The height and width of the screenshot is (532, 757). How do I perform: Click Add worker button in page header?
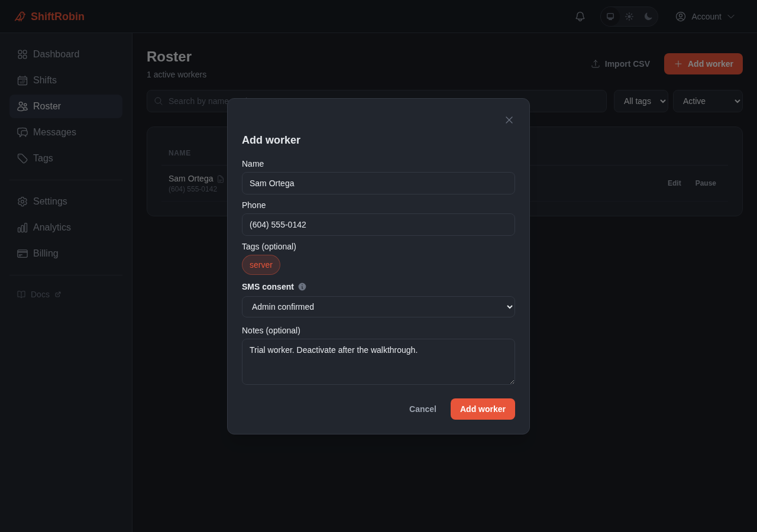[703, 64]
